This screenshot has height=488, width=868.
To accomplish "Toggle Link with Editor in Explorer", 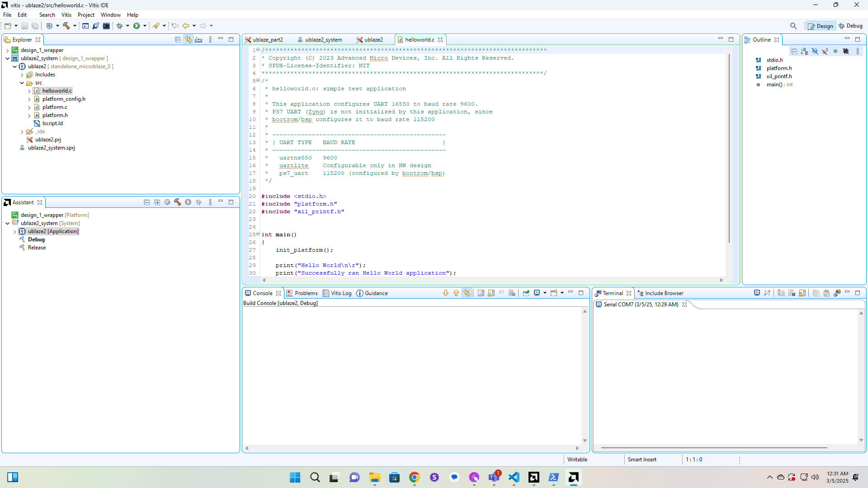I will pyautogui.click(x=188, y=40).
